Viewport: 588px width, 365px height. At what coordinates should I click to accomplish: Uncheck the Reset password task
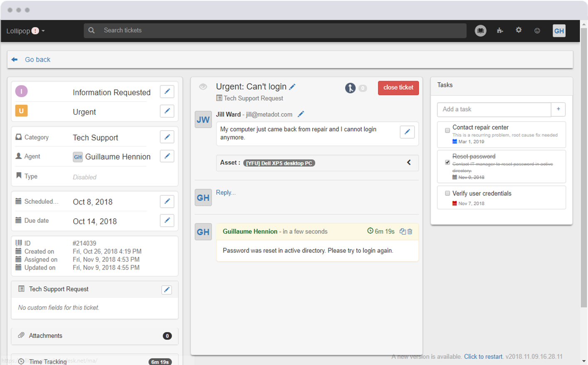[447, 163]
